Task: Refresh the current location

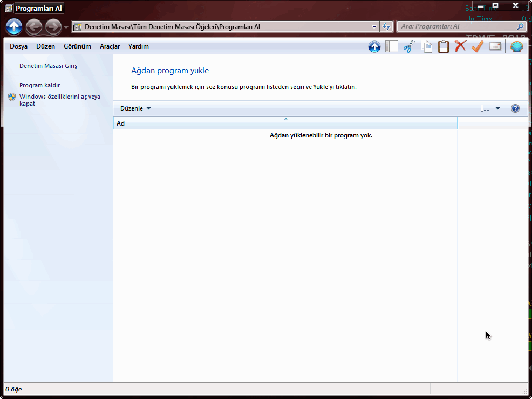Action: (386, 27)
